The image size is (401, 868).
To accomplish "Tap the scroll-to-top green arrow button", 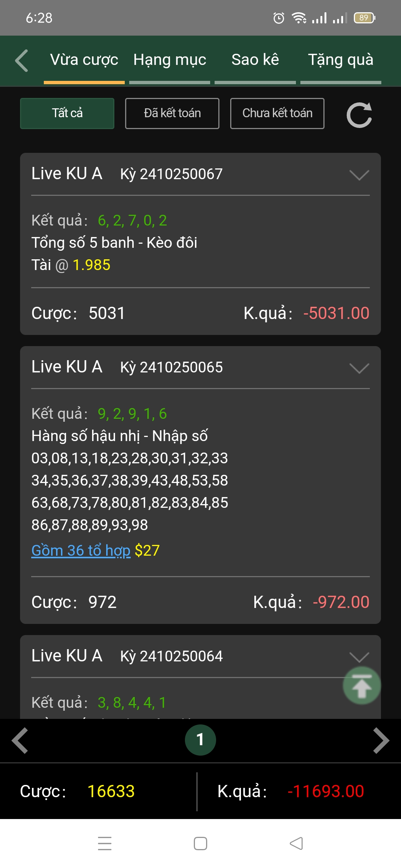I will coord(362,685).
